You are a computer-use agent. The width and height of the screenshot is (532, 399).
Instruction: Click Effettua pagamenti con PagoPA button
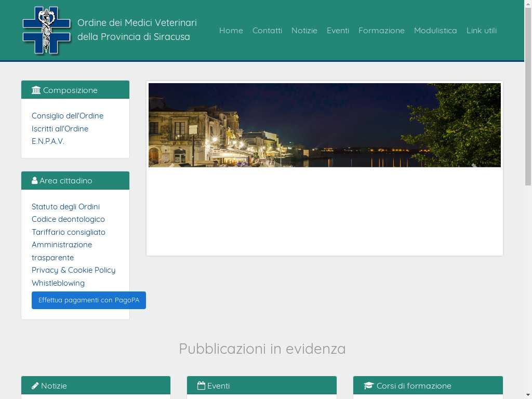click(x=89, y=300)
